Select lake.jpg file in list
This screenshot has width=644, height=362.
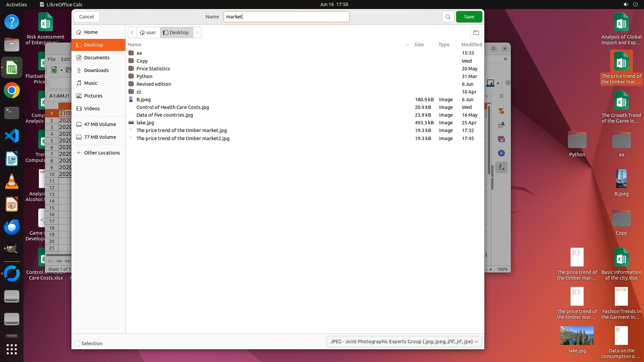(x=145, y=123)
